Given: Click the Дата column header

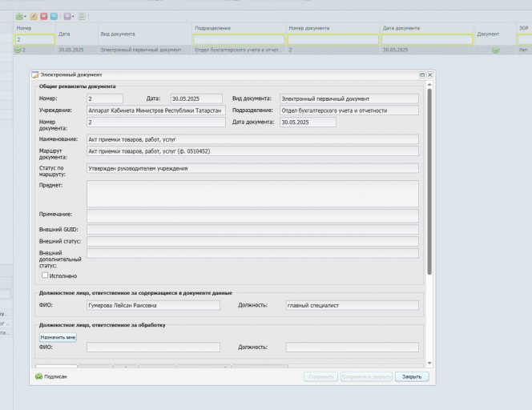Looking at the screenshot, I should 77,34.
